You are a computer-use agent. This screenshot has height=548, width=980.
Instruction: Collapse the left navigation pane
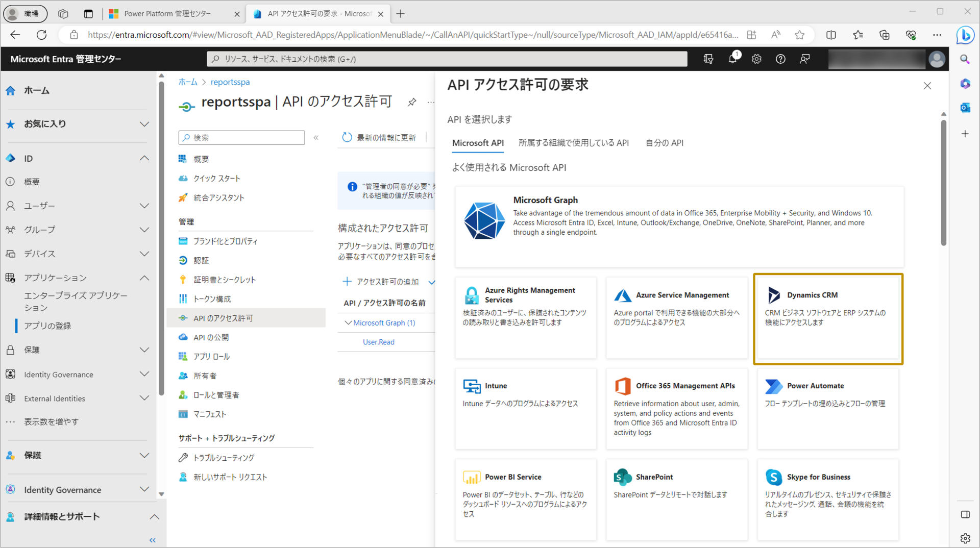[x=152, y=540]
